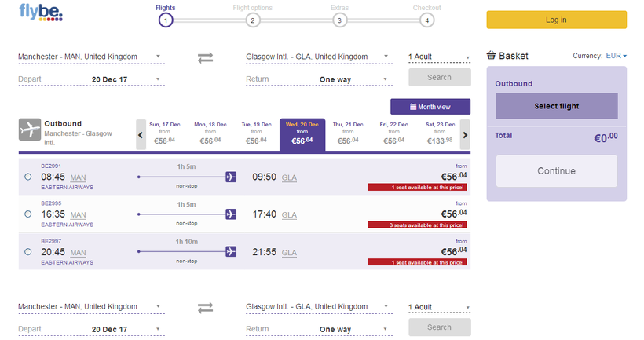This screenshot has height=340, width=644.
Task: Click the yellow Log in button
Action: (x=557, y=20)
